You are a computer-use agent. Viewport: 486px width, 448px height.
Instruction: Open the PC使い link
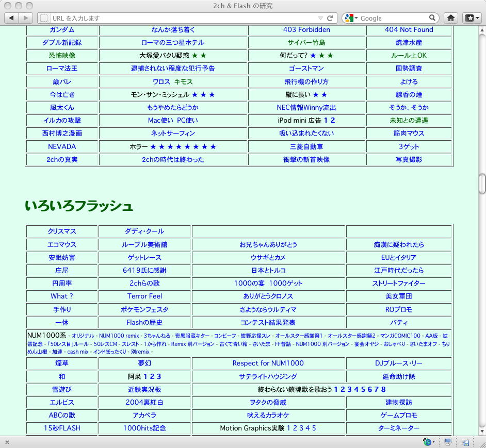187,121
